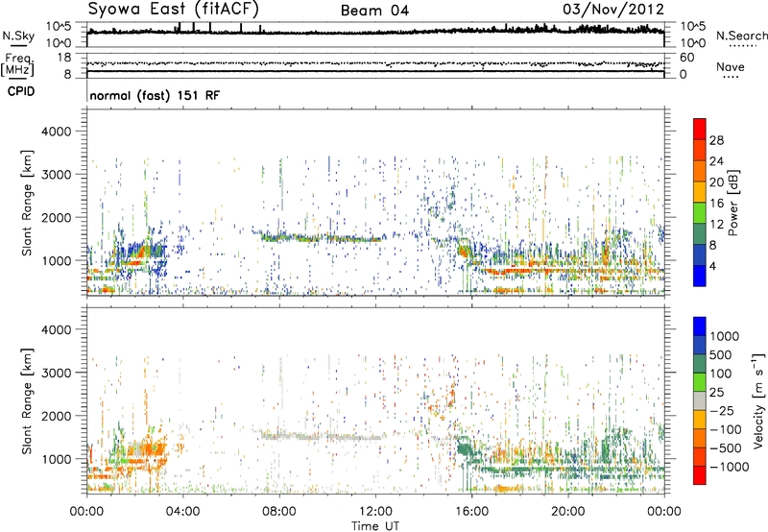
Task: Click the dark orange segment of the power colorbar
Action: (700, 171)
